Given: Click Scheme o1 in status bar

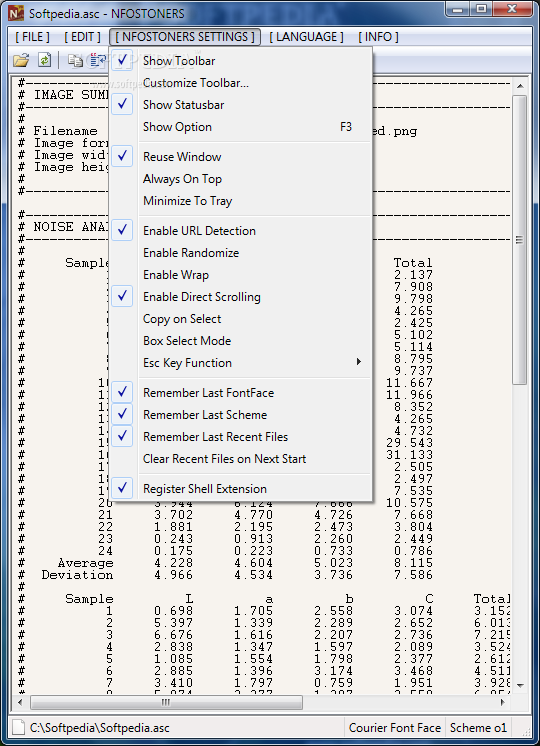Looking at the screenshot, I should click(478, 728).
